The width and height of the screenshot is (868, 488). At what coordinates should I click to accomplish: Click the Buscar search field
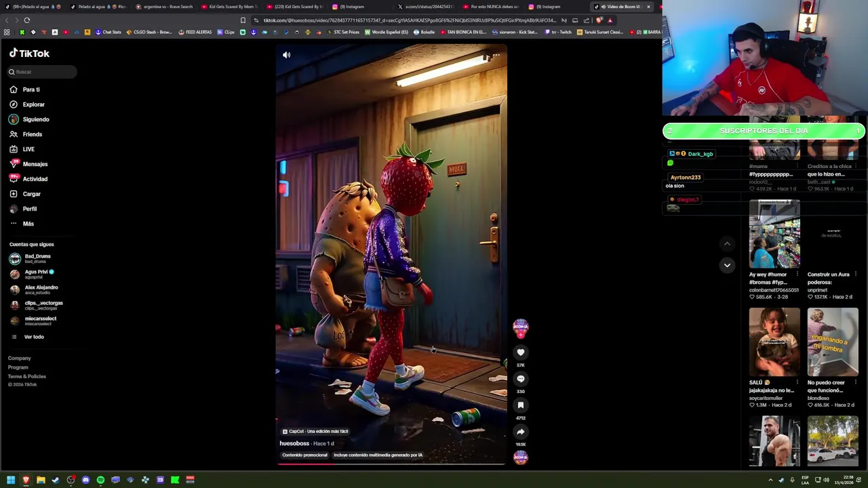[42, 72]
